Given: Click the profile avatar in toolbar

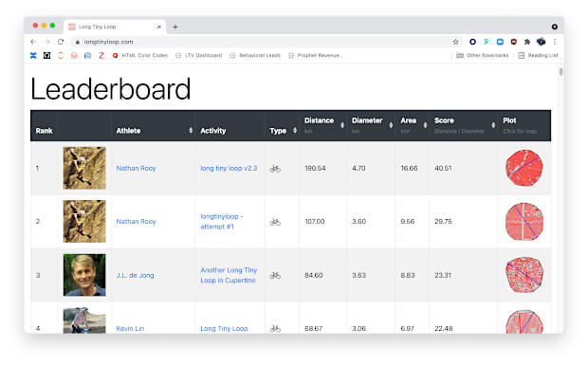Looking at the screenshot, I should click(541, 42).
